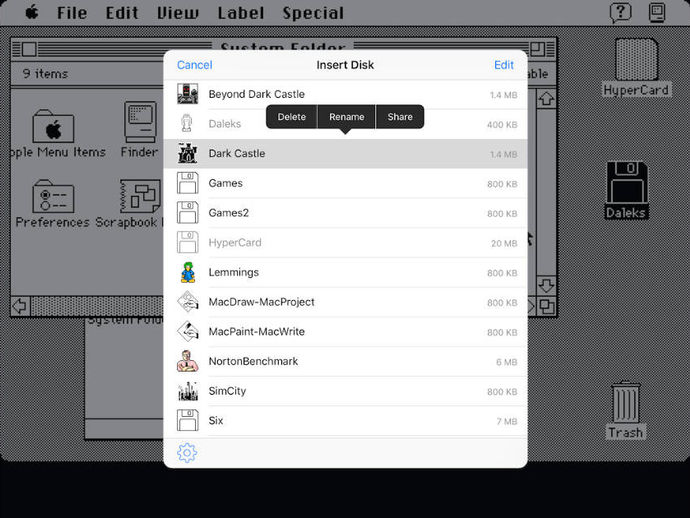Open the Label menu
Screen dimensions: 690x518
coord(241,13)
